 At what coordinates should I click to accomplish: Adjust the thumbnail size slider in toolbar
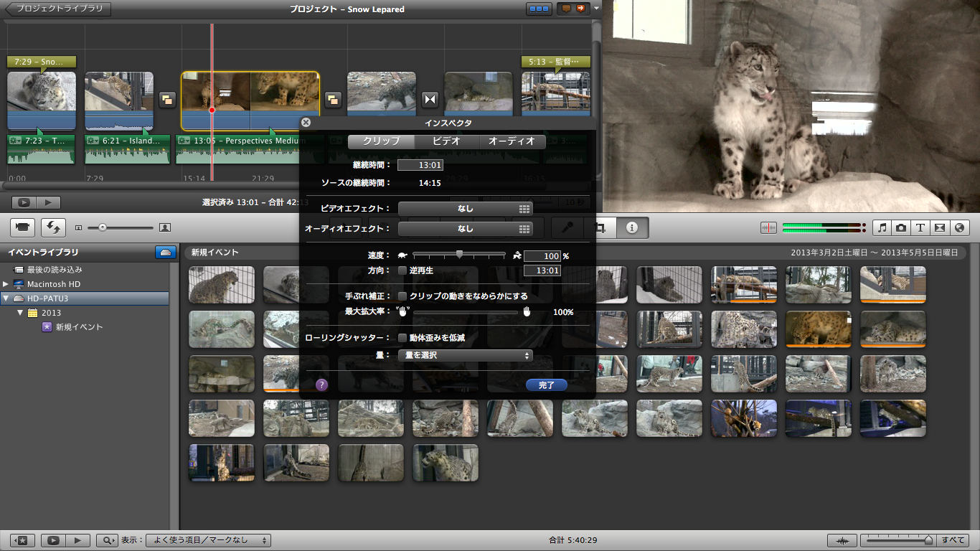(121, 227)
